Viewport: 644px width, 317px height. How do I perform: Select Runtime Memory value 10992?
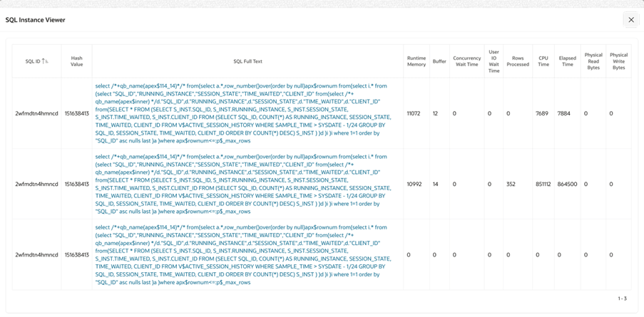(414, 184)
